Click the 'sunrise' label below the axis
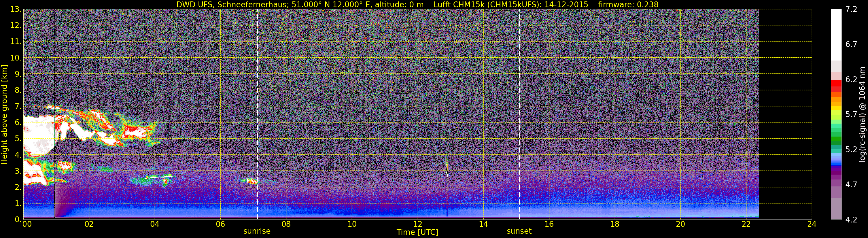868x238 pixels. coord(257,231)
